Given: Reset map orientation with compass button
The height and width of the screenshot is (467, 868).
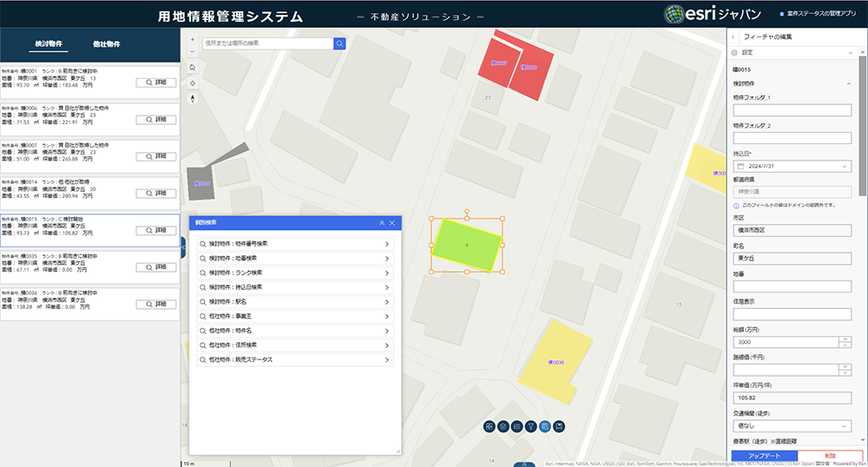Looking at the screenshot, I should click(192, 98).
